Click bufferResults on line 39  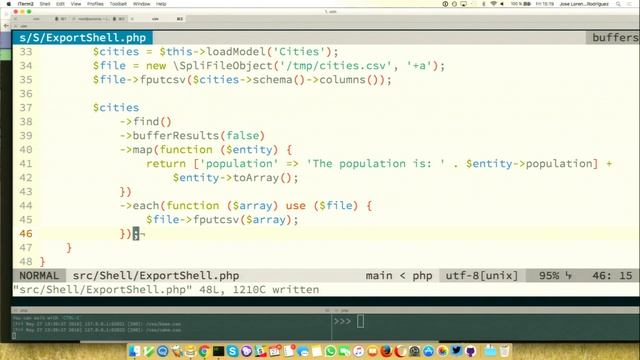176,136
